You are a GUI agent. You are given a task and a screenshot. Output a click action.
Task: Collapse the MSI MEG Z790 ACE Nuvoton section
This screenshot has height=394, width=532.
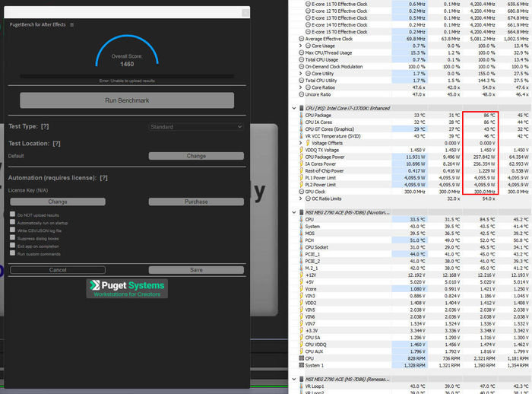tap(294, 213)
